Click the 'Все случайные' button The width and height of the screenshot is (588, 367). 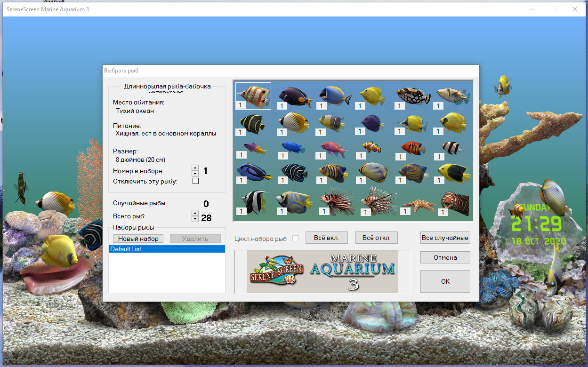coord(445,238)
